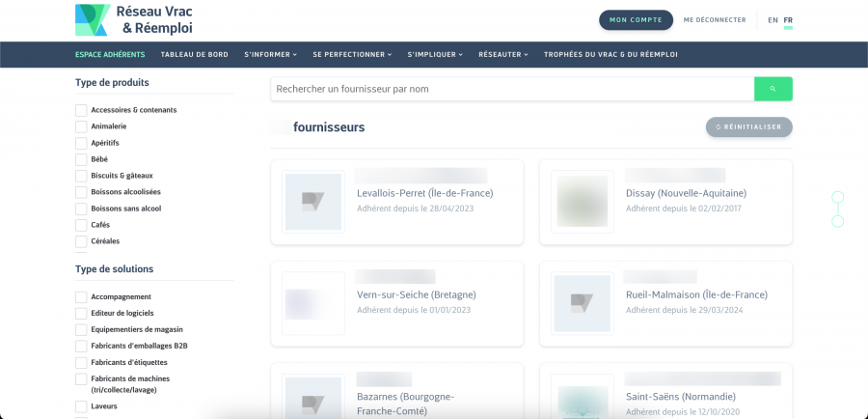Open the Rueil-Malmaison supplier placeholder logo
868x419 pixels.
pyautogui.click(x=583, y=303)
